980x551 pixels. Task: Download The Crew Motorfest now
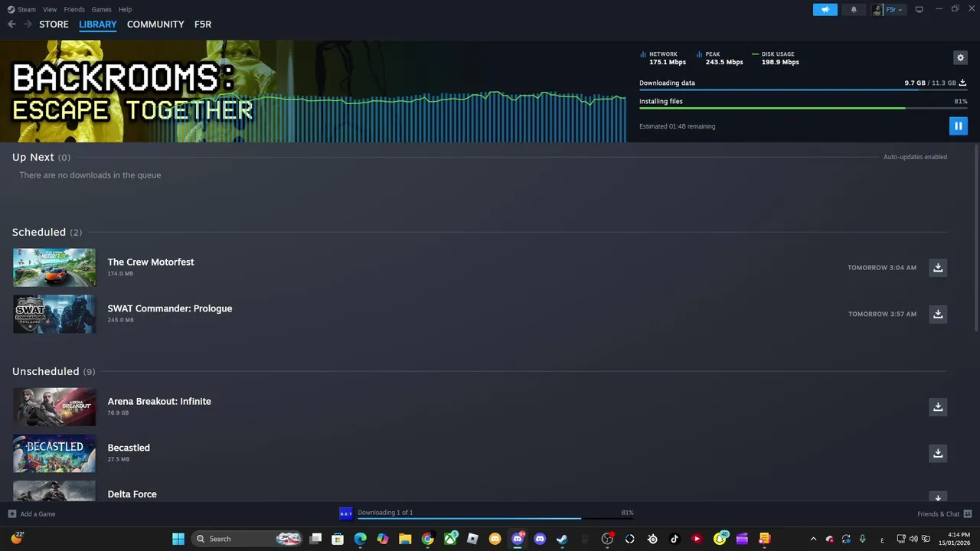click(x=938, y=267)
